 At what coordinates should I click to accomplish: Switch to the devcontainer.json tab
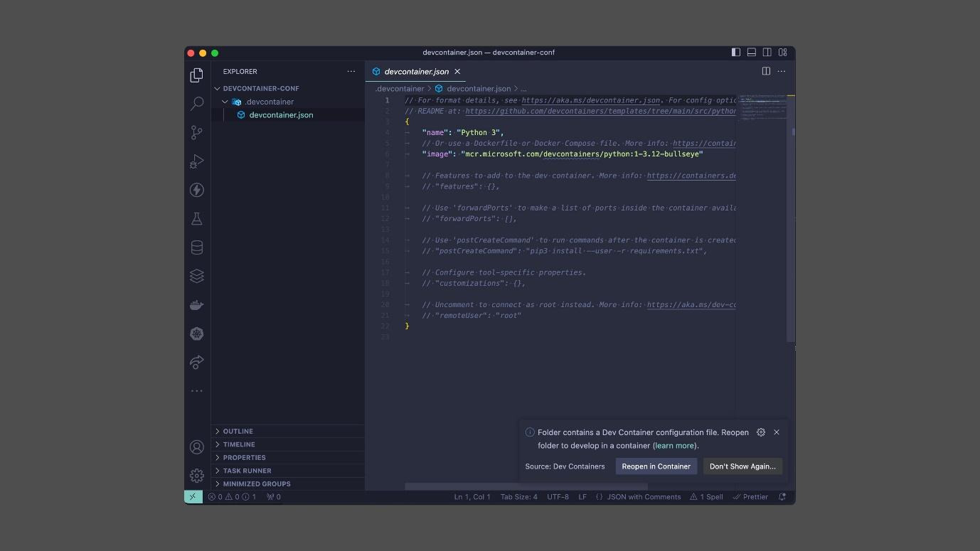(x=416, y=71)
